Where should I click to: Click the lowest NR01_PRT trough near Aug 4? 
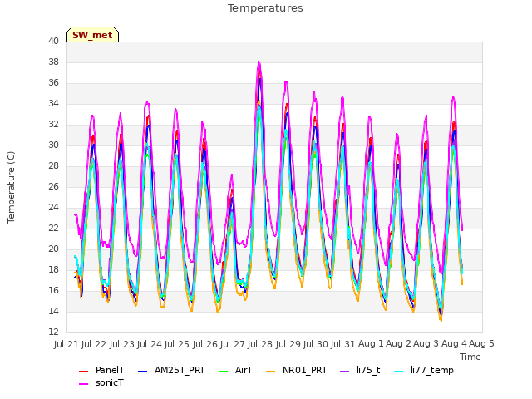pyautogui.click(x=441, y=321)
